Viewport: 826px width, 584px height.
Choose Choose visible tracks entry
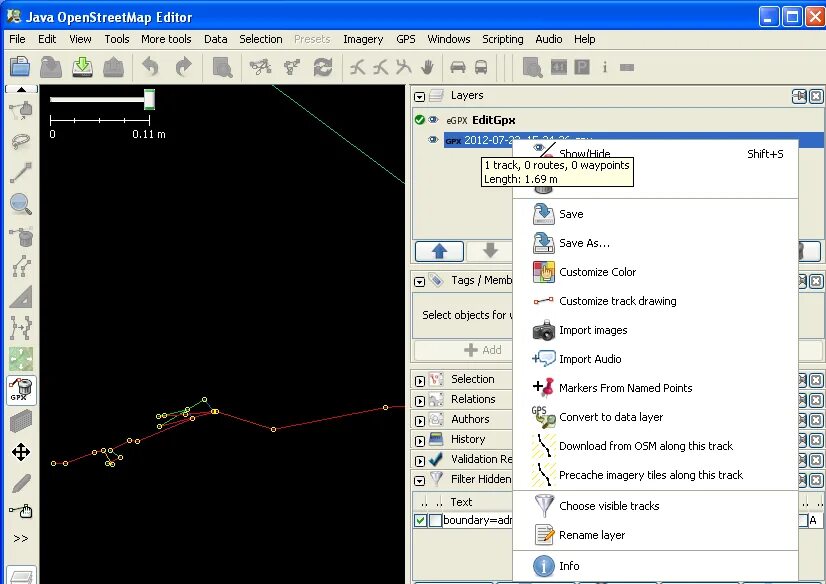[655, 506]
